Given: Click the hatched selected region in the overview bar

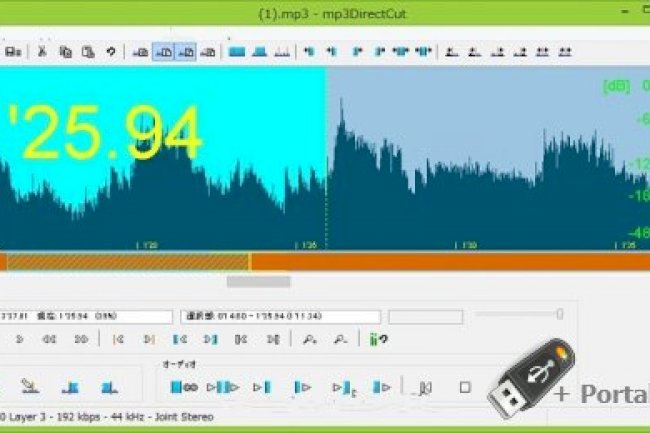Looking at the screenshot, I should [127, 262].
